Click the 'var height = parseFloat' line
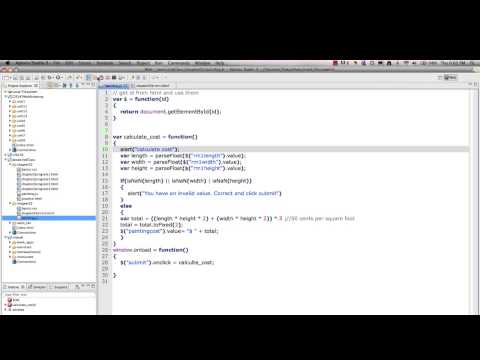Viewport: 480px width, 360px height. click(x=183, y=168)
